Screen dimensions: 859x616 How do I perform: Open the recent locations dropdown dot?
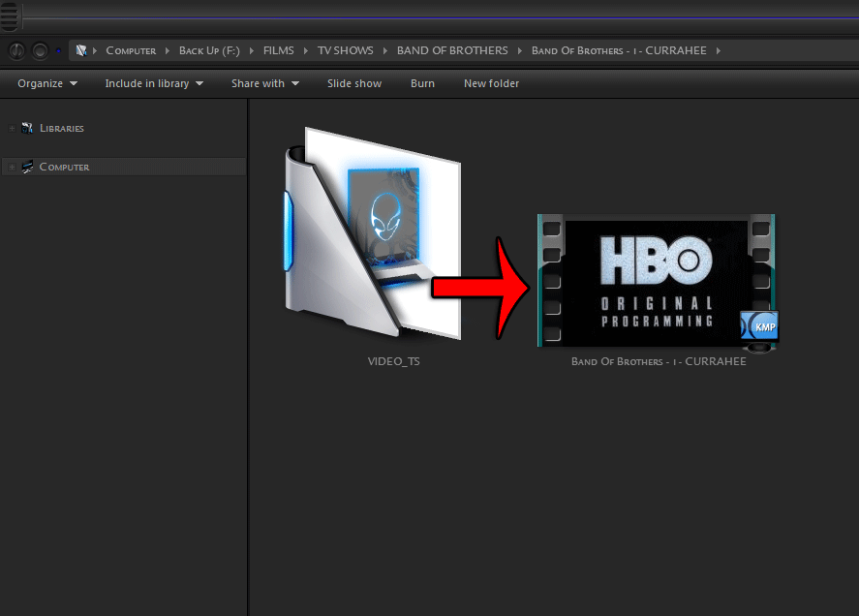tap(58, 51)
